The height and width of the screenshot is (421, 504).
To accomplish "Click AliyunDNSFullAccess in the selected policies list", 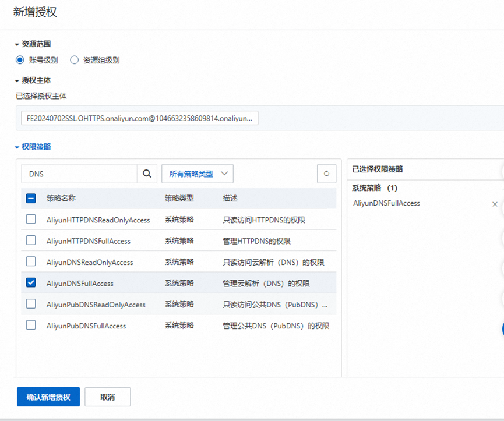I will pyautogui.click(x=386, y=203).
